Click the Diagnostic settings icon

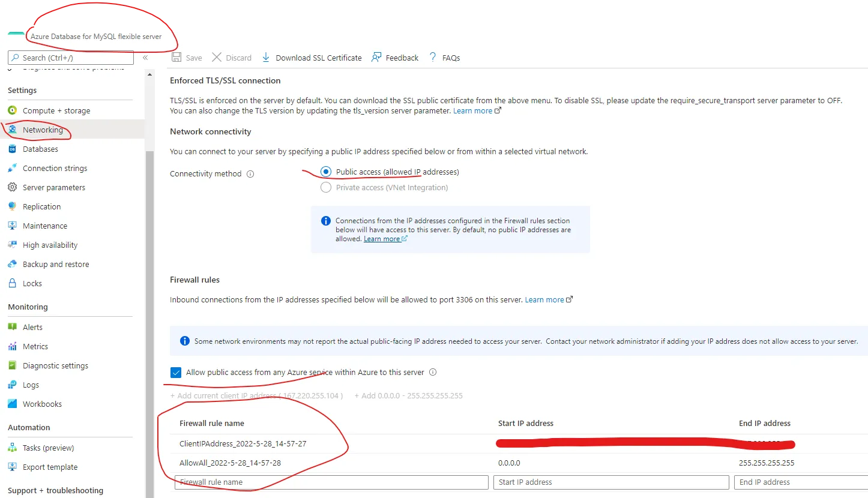(12, 365)
